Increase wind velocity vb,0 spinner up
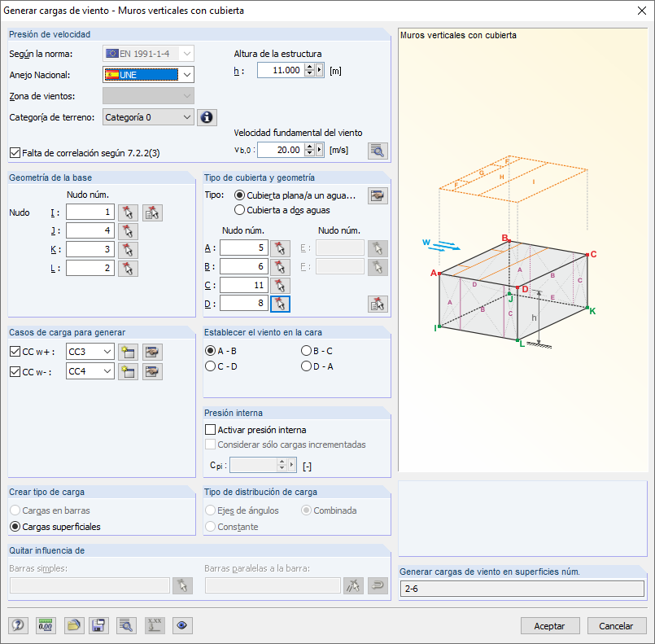The image size is (655, 644). [309, 147]
